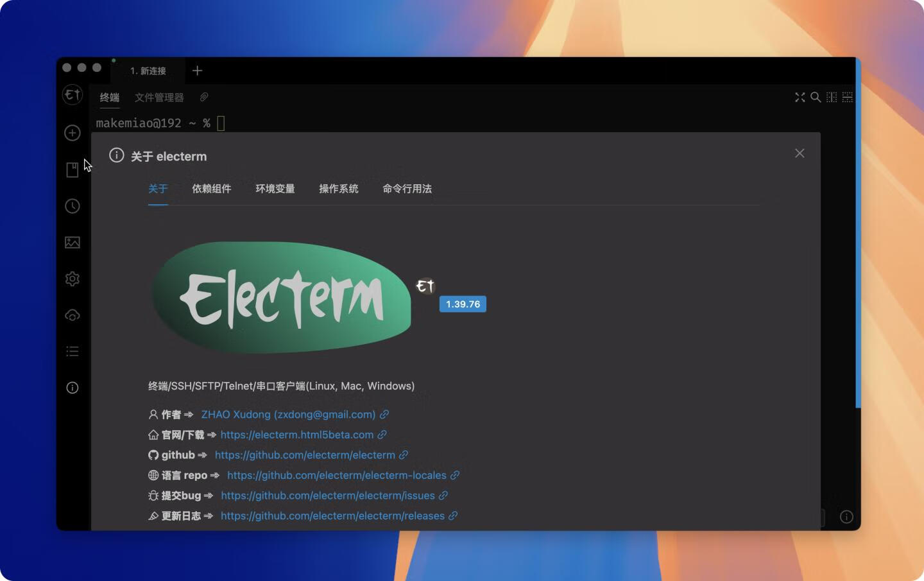Open setting sync via the cloud icon
This screenshot has width=924, height=581.
73,315
